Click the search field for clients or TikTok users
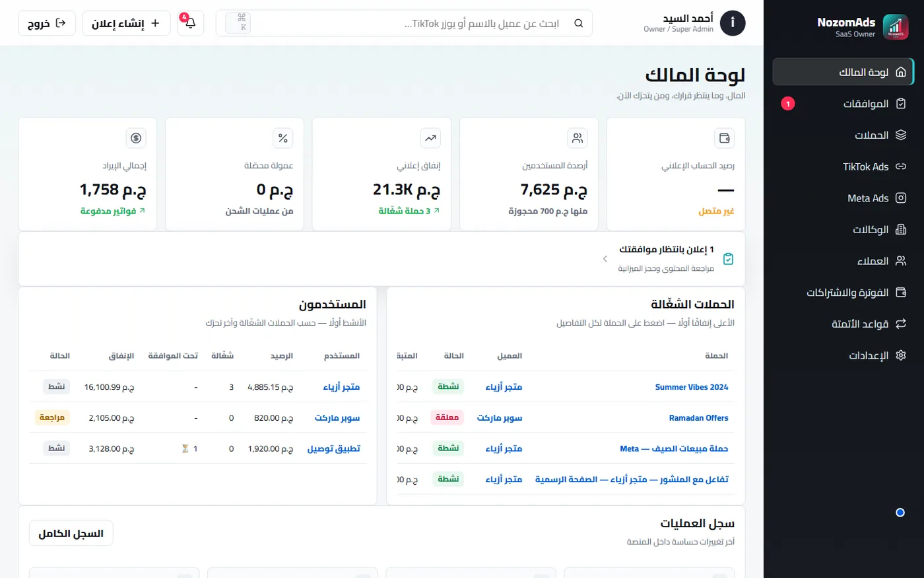 (404, 23)
